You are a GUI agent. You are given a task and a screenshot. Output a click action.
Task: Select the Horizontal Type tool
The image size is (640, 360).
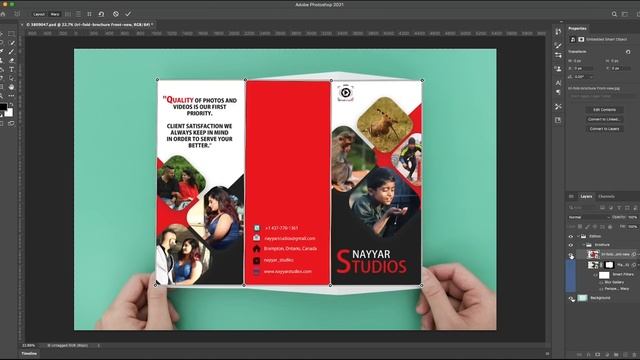point(11,70)
